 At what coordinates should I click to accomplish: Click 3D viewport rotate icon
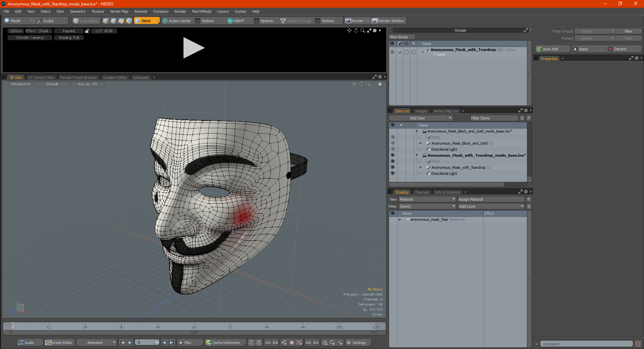[x=361, y=84]
